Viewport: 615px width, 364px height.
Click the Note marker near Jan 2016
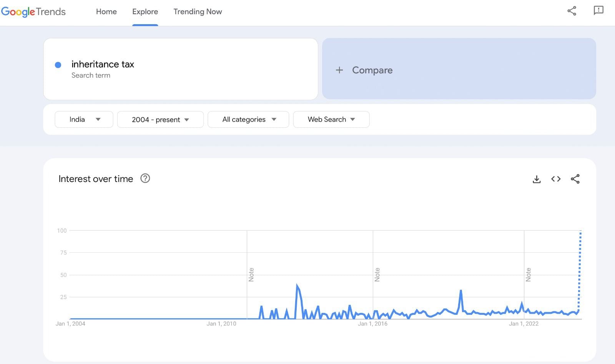pyautogui.click(x=377, y=275)
